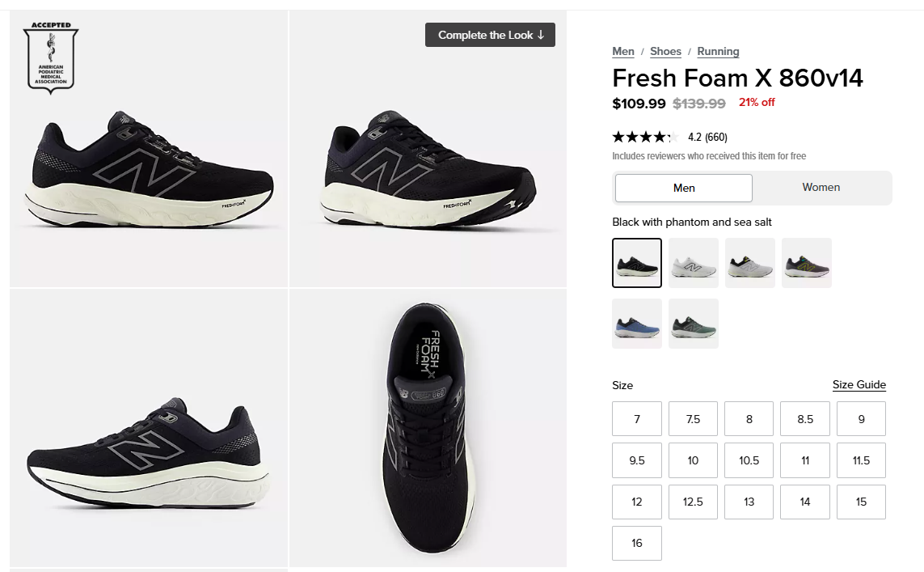Image resolution: width=924 pixels, height=572 pixels.
Task: Open the top-down shoe product image
Action: 428,428
